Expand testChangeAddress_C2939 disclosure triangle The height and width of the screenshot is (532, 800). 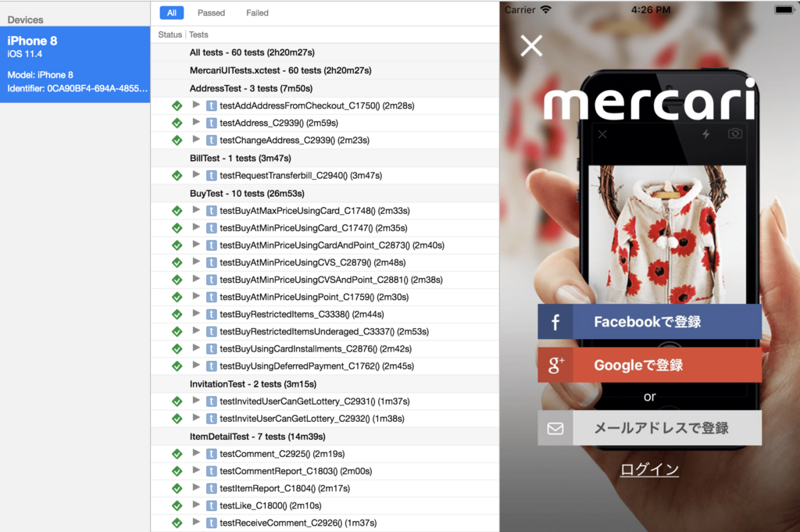(x=196, y=139)
